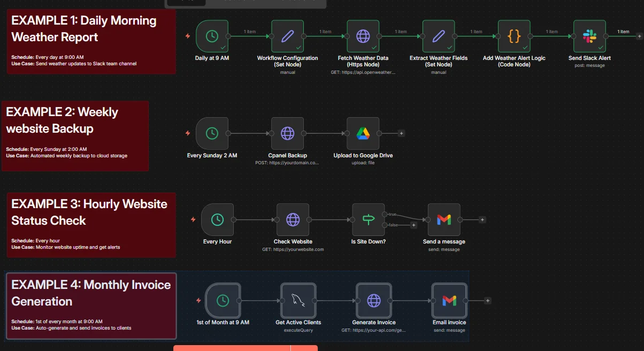644x351 pixels.
Task: Click the clock icon on 1st of Month trigger
Action: click(223, 301)
